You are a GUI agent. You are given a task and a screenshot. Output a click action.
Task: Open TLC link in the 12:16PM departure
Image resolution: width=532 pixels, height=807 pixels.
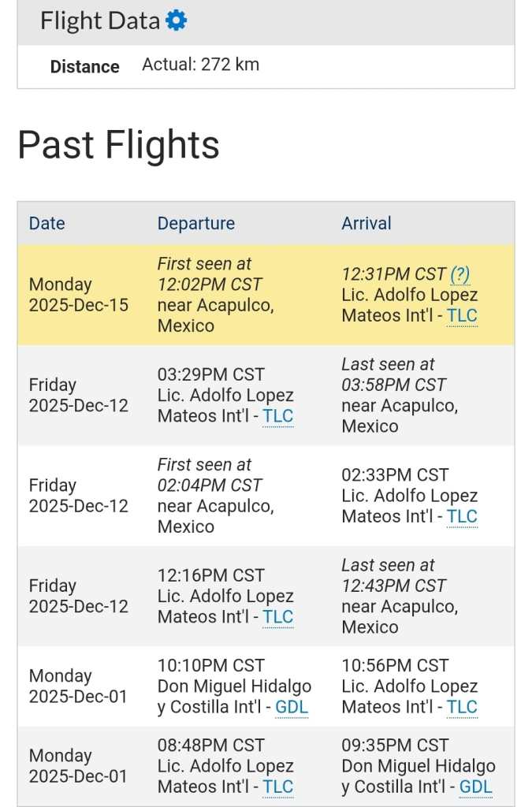click(277, 617)
